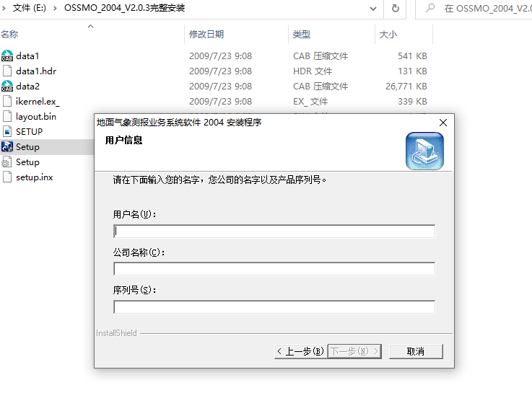Focus the 用户名 input field
The height and width of the screenshot is (406, 532).
[274, 231]
